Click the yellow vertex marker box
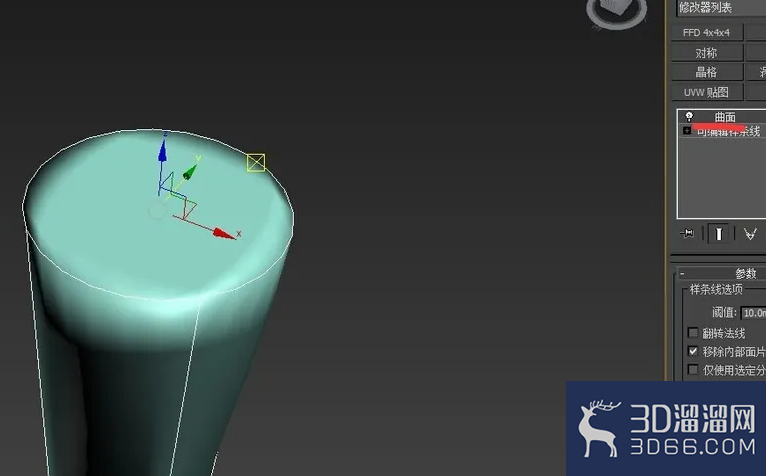Screen dimensions: 766x476 [x=256, y=163]
